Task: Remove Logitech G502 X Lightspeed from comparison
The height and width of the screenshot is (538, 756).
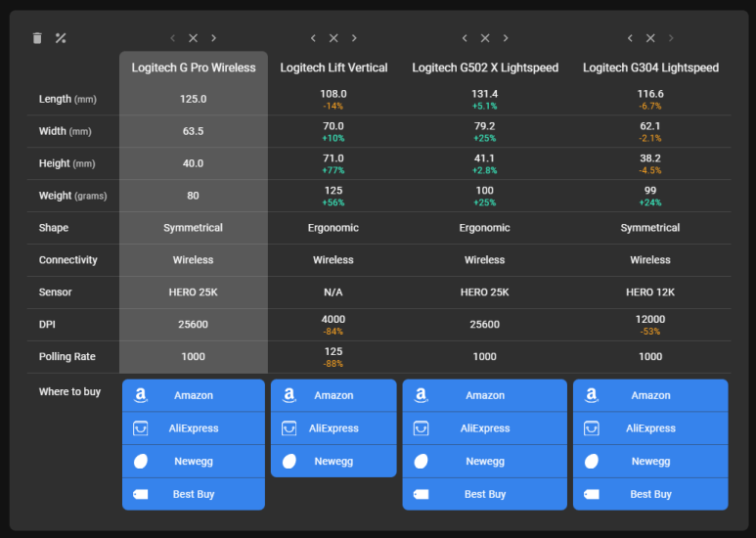Action: tap(484, 38)
